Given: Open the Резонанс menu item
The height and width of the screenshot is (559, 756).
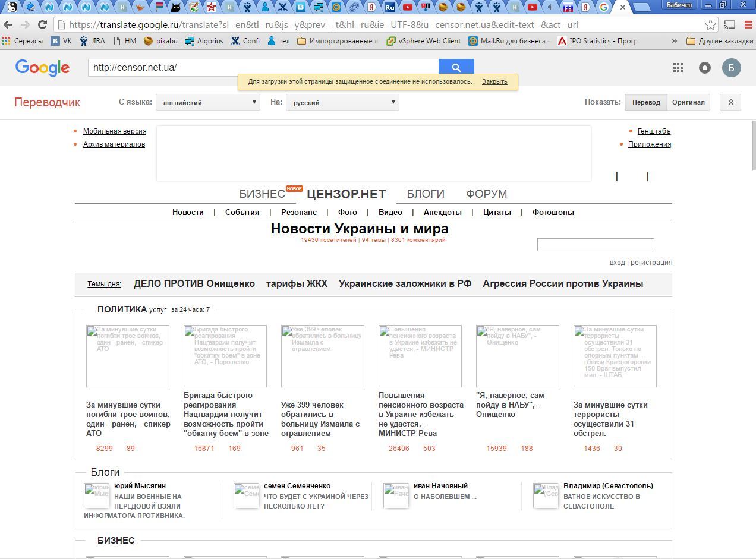Looking at the screenshot, I should 299,212.
